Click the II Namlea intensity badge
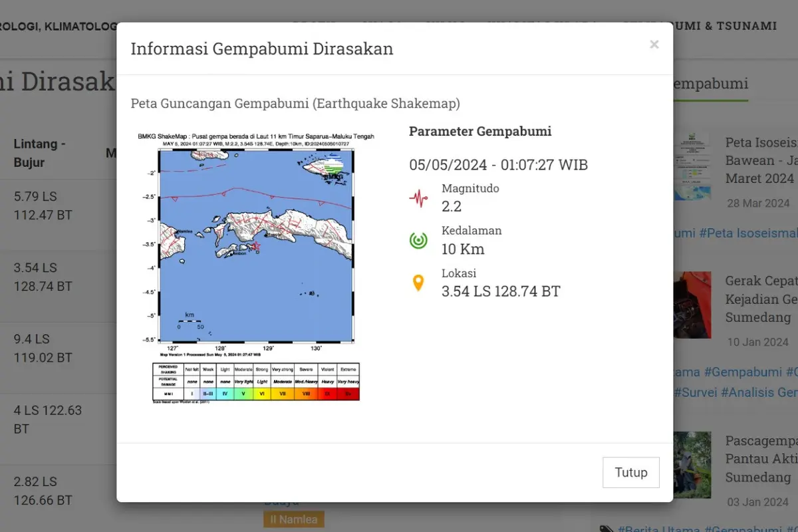 click(293, 519)
